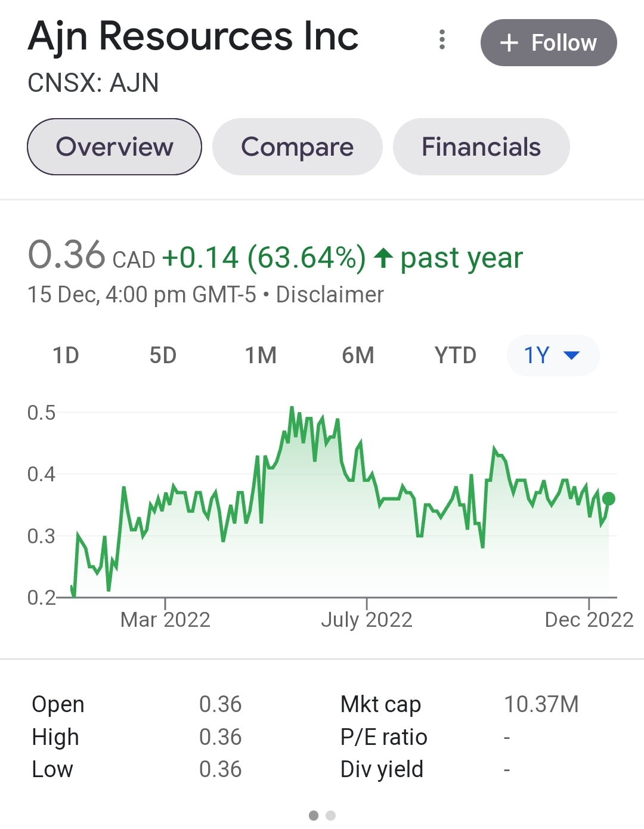Viewport: 644px width, 829px height.
Task: Open the Disclaimer link
Action: [330, 295]
